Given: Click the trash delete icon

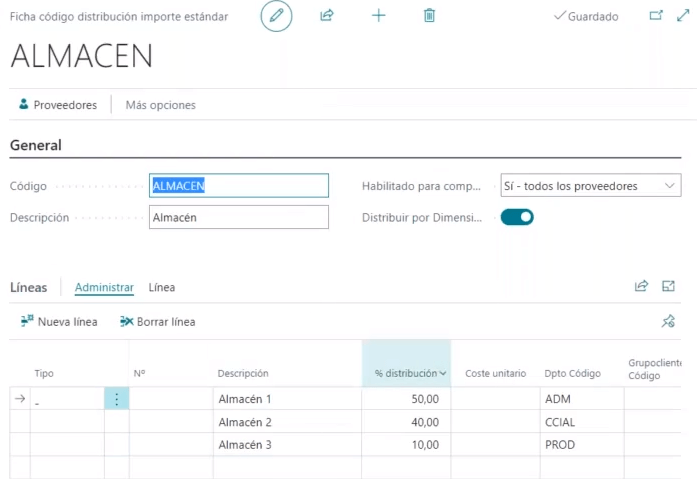Looking at the screenshot, I should pos(429,16).
